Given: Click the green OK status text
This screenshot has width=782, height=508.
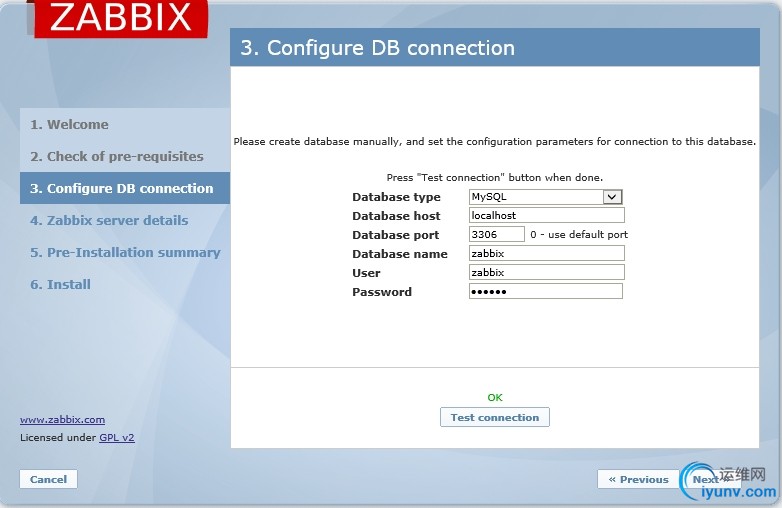Looking at the screenshot, I should coord(495,397).
